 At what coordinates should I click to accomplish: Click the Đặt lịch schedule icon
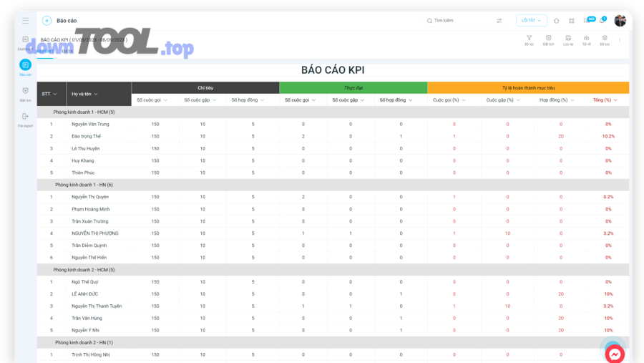[x=548, y=39]
